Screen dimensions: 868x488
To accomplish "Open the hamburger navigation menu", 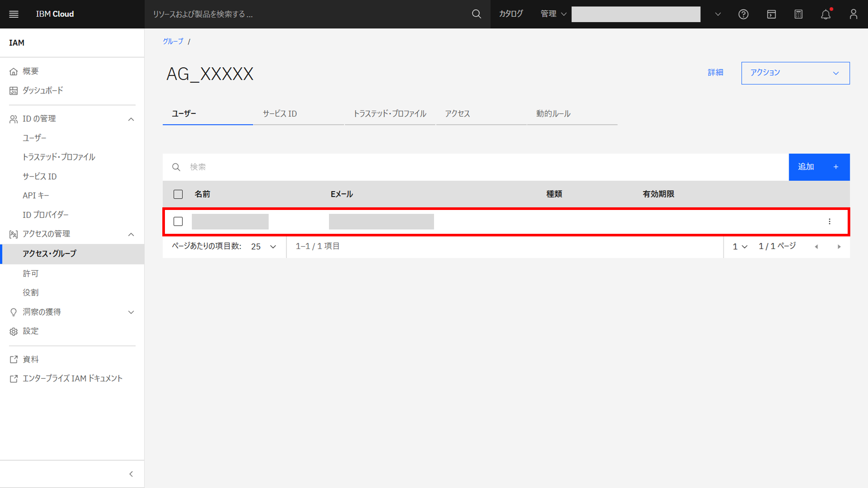I will point(14,14).
